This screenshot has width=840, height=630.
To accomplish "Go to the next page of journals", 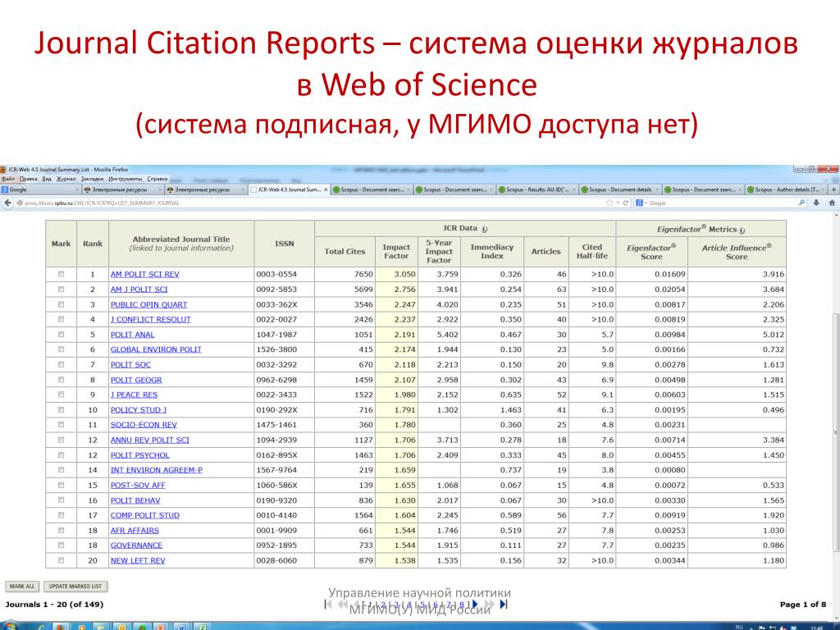I will [475, 605].
